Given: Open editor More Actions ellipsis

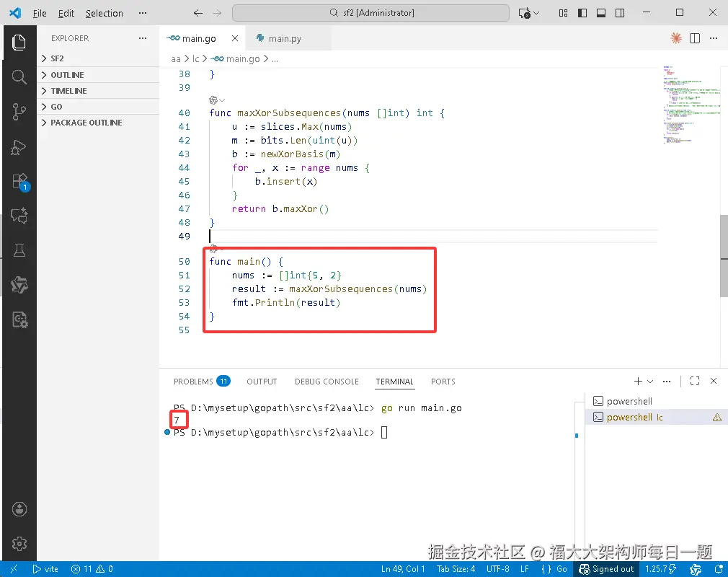Looking at the screenshot, I should click(714, 38).
